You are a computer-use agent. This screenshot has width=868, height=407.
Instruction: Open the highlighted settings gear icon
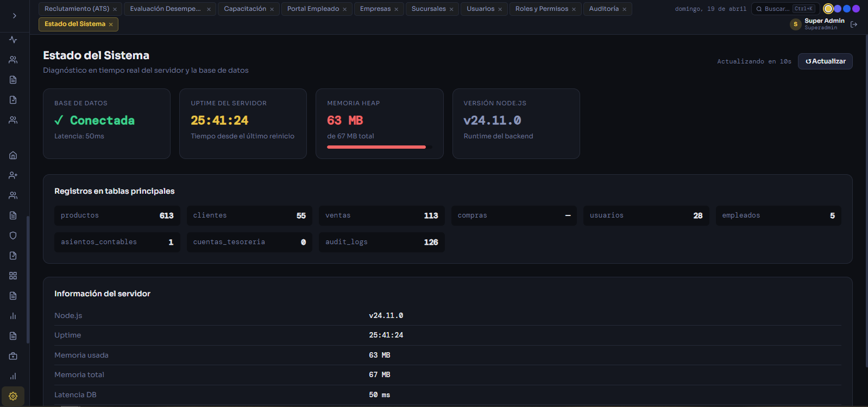point(13,396)
